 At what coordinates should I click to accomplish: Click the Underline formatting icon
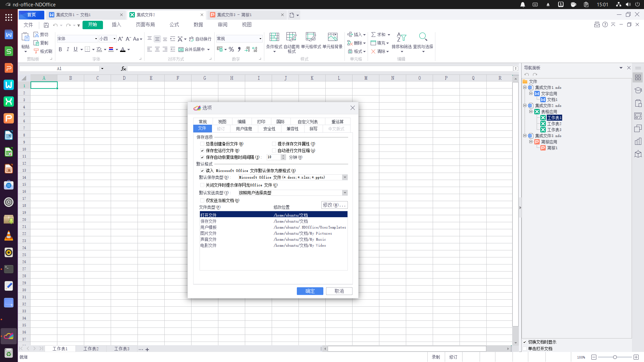point(75,49)
